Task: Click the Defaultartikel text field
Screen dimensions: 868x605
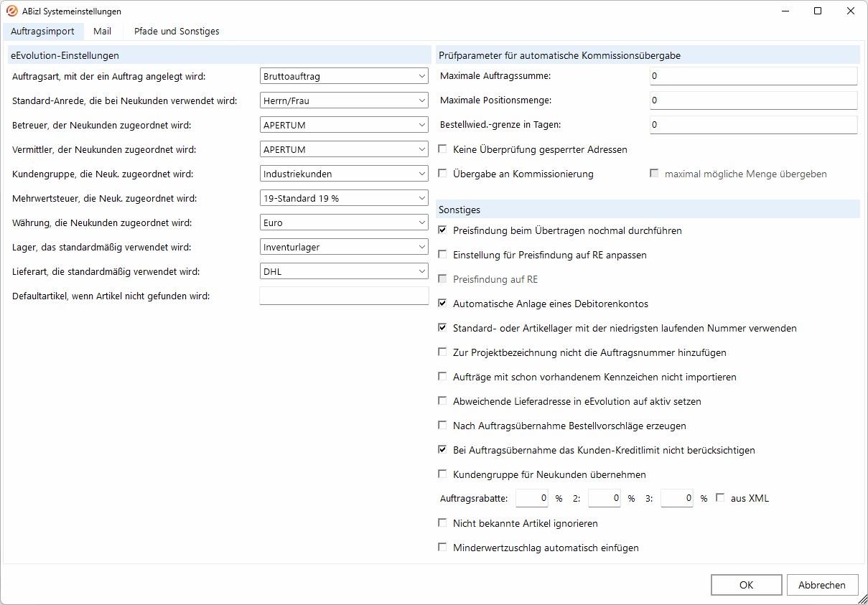Action: 344,296
